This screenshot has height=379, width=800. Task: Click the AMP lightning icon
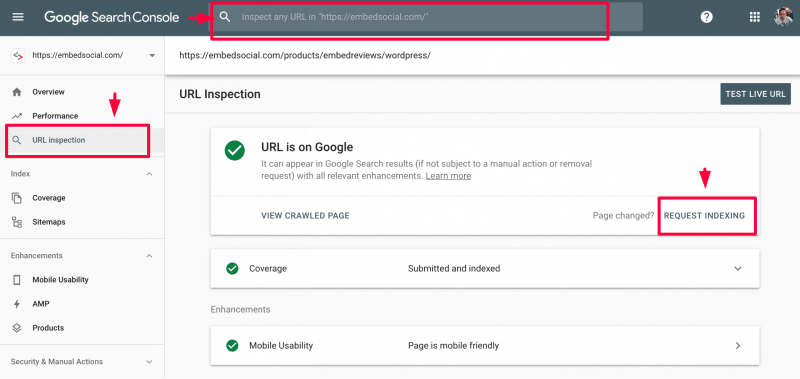coord(17,304)
